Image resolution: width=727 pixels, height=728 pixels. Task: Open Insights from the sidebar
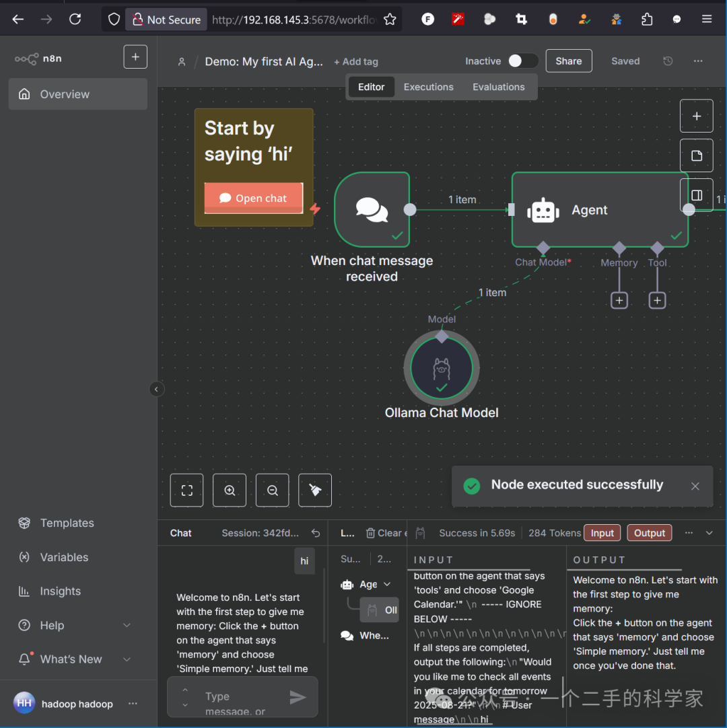click(x=61, y=591)
